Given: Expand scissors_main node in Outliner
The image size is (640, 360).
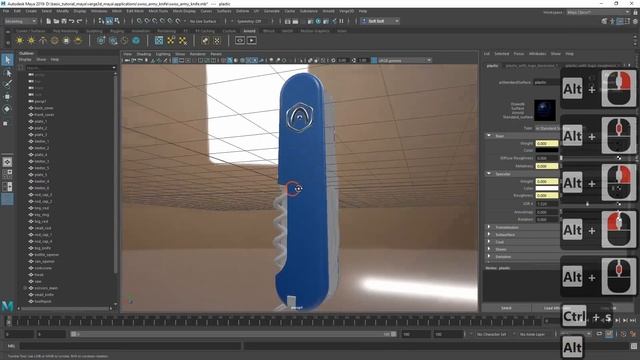Looking at the screenshot, I should tap(25, 288).
